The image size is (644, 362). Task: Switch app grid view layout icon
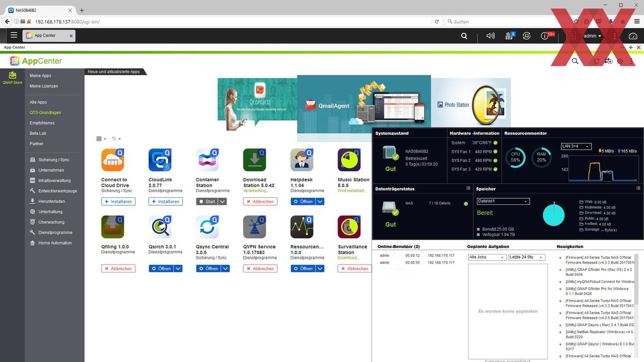pyautogui.click(x=101, y=139)
